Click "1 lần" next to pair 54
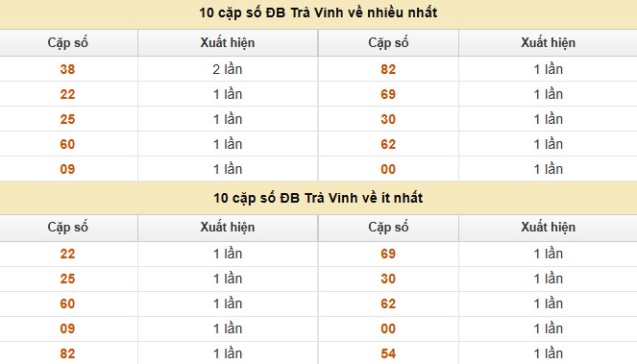The image size is (637, 364). point(548,353)
